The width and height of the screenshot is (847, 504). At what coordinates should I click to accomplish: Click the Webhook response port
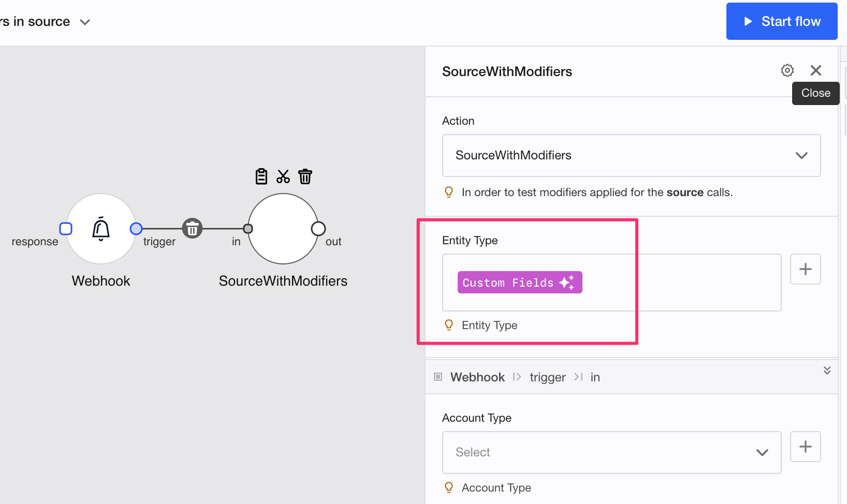coord(66,228)
